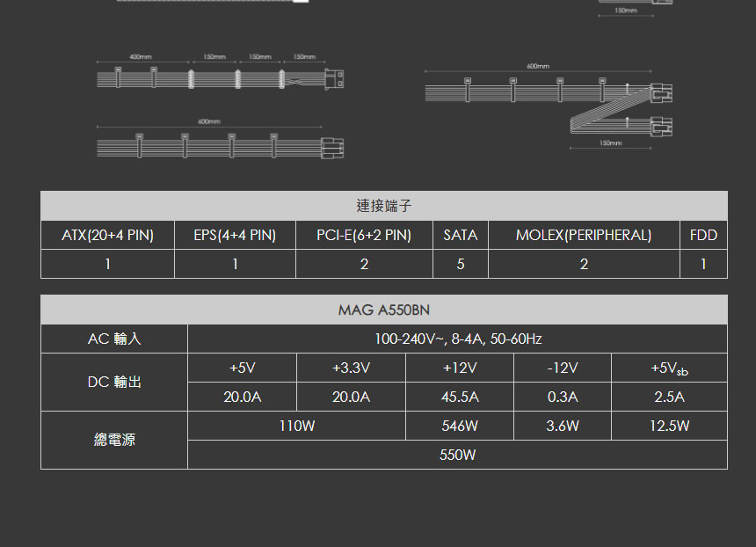Image resolution: width=756 pixels, height=547 pixels.
Task: Select the ATX(20+4 PIN) column header
Action: pos(107,235)
